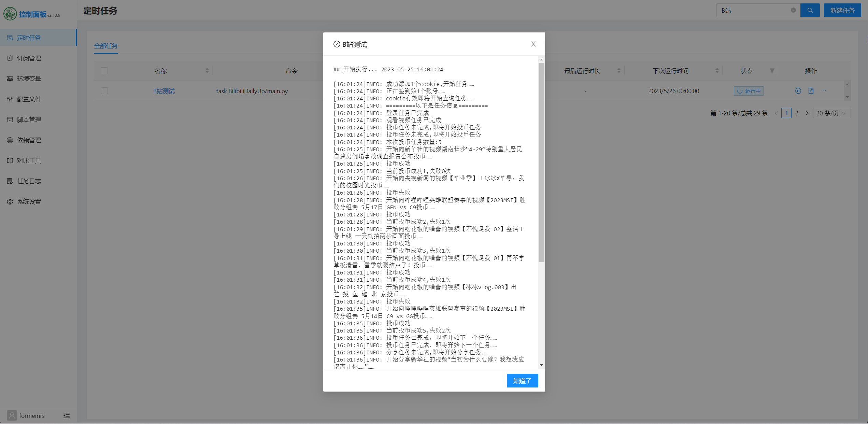The image size is (868, 424).
Task: Click the pause icon for B站测试 task
Action: (x=798, y=91)
